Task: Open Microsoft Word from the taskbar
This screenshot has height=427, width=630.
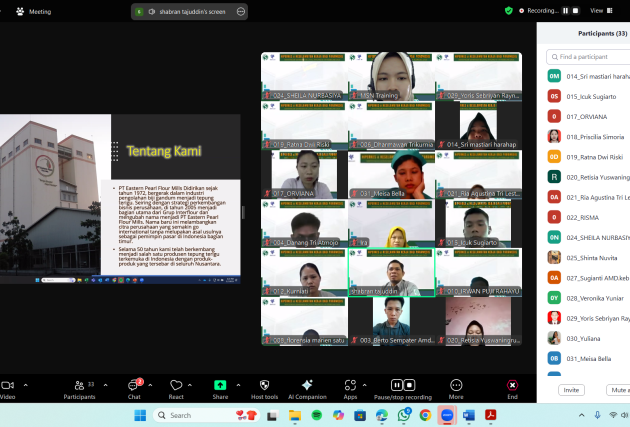Action: click(469, 415)
